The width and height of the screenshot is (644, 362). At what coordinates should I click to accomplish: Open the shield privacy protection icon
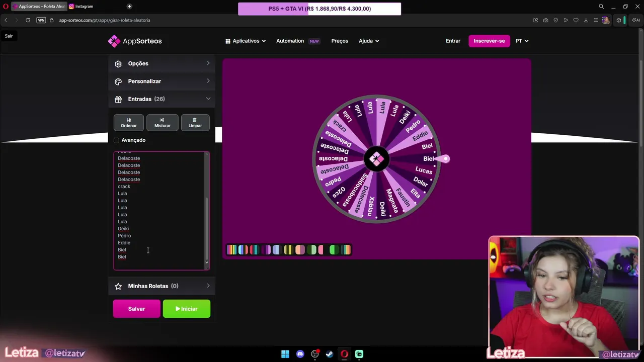click(556, 20)
